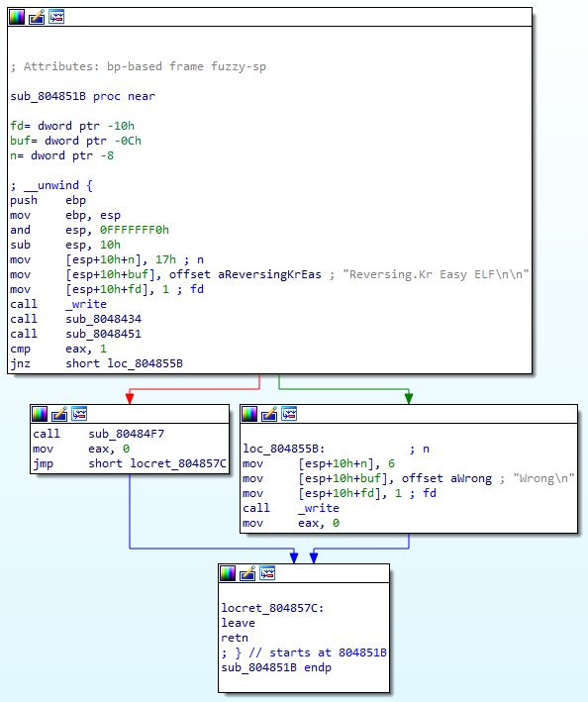Follow the sub_80484F7 call target
Viewport: 588px width, 702px height.
pyautogui.click(x=126, y=434)
